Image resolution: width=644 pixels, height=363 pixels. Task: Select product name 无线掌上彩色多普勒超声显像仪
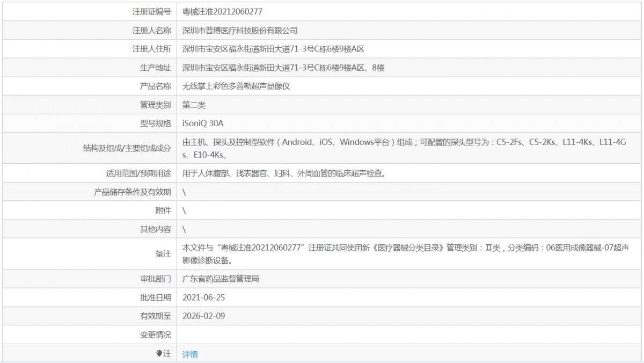click(236, 86)
